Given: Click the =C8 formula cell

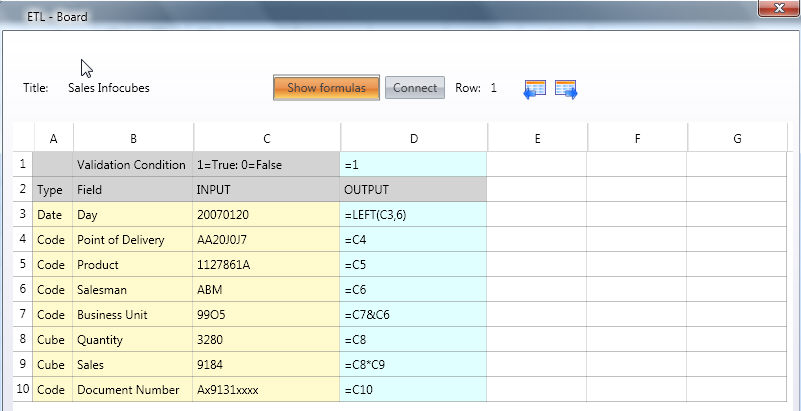Looking at the screenshot, I should point(413,340).
